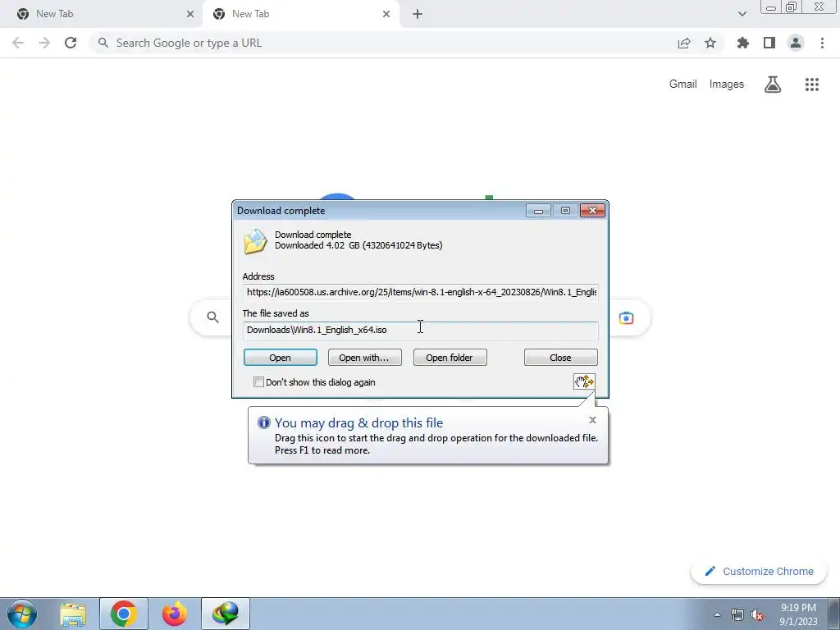Click Open button in download dialog

[281, 358]
